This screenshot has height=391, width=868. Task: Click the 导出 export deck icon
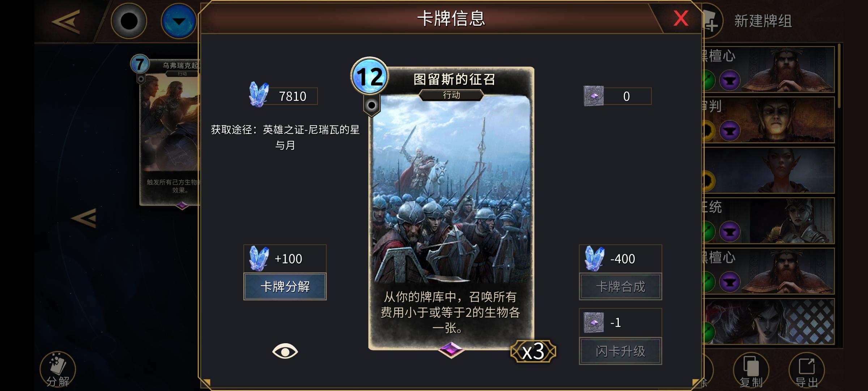[807, 370]
